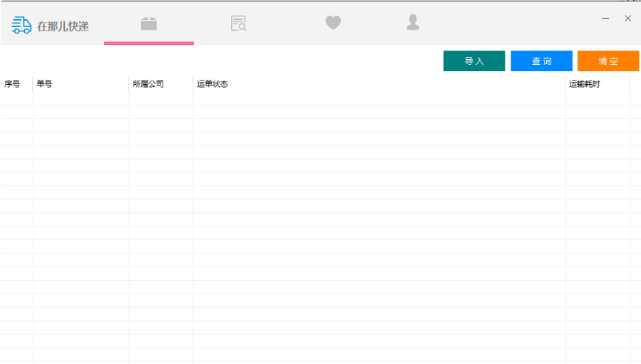Select the 运输耗时 column header

598,84
